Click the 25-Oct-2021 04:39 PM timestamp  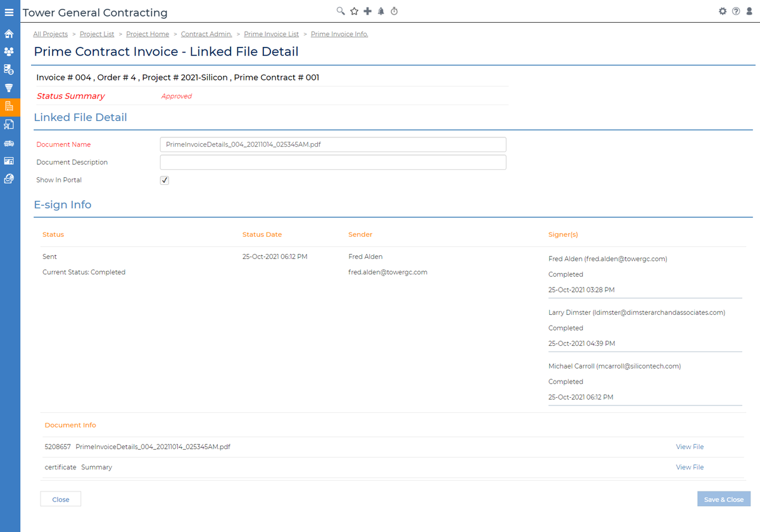[581, 344]
